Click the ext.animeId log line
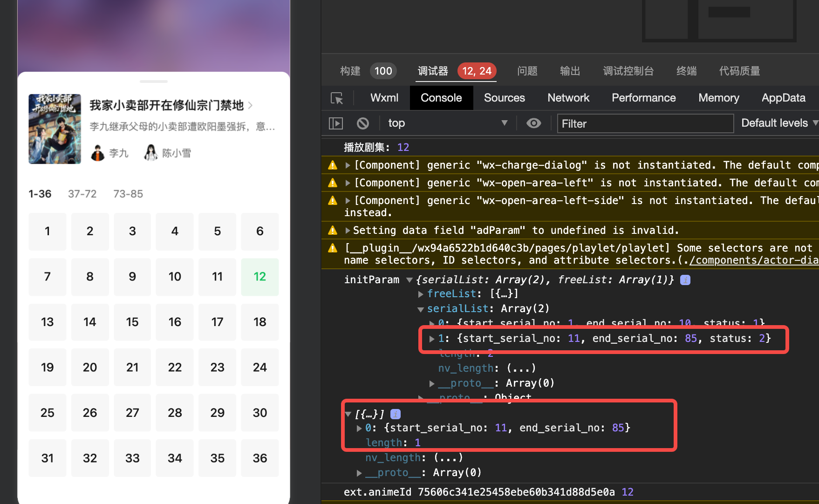The image size is (819, 504). (x=489, y=492)
